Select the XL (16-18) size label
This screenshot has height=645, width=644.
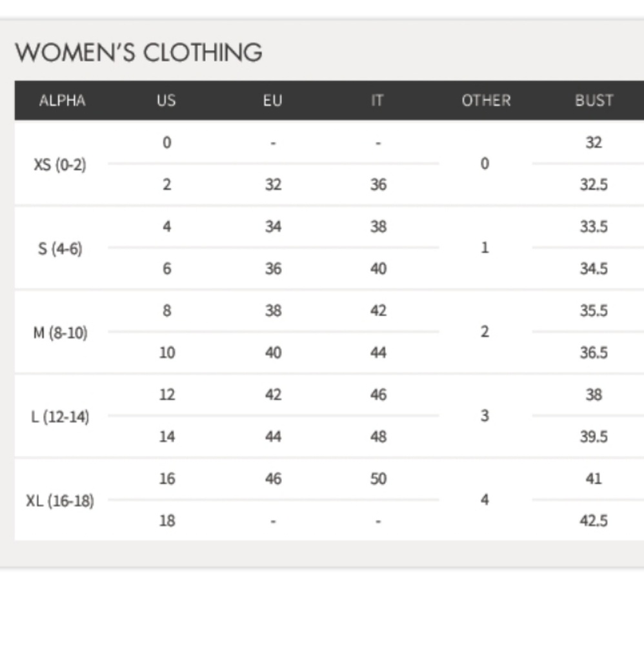[x=60, y=501]
